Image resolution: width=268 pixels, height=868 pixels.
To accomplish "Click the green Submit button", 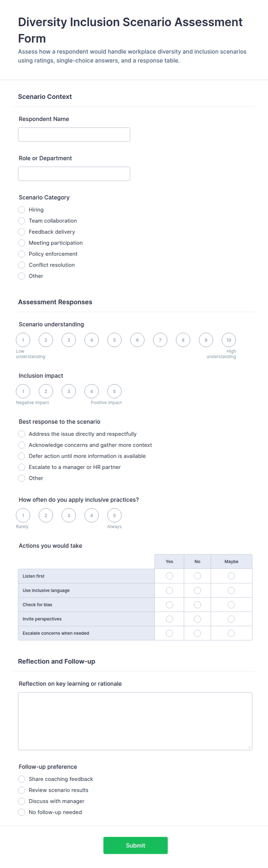I will [135, 845].
